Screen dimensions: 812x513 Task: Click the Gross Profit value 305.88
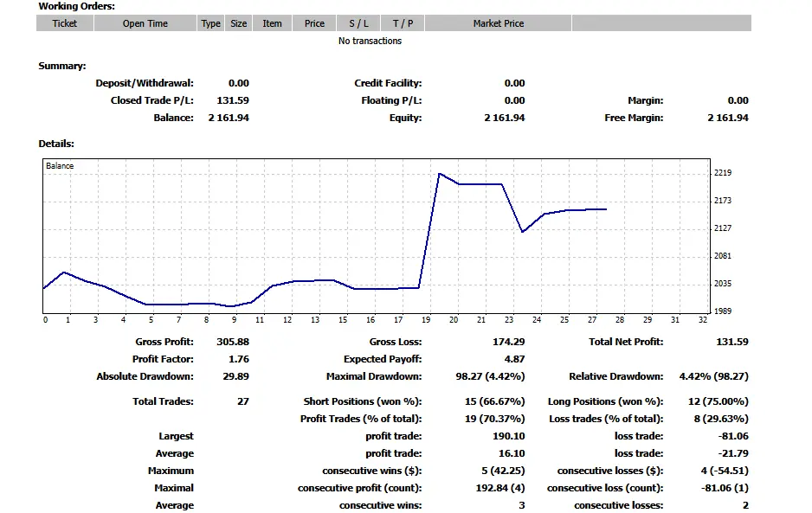(233, 342)
